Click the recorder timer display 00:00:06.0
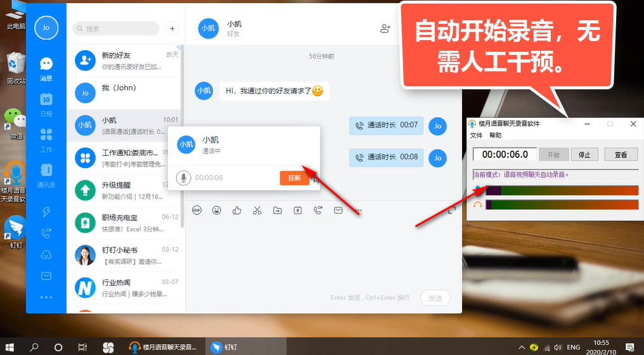 pos(505,155)
